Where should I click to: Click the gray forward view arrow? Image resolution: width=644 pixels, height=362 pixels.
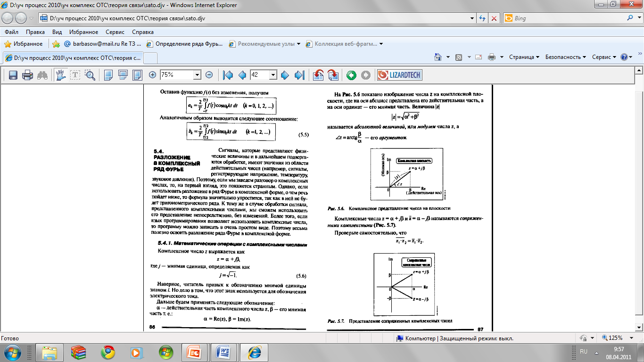(x=366, y=75)
